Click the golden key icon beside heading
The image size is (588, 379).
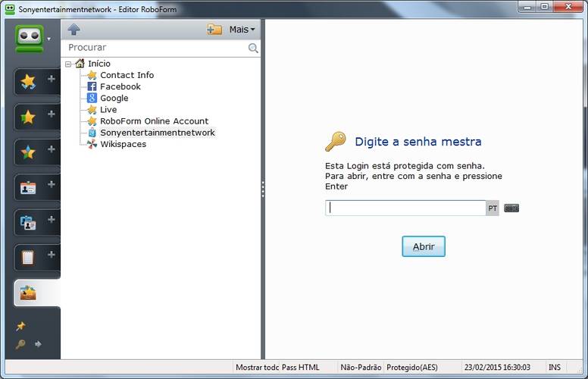[x=335, y=142]
